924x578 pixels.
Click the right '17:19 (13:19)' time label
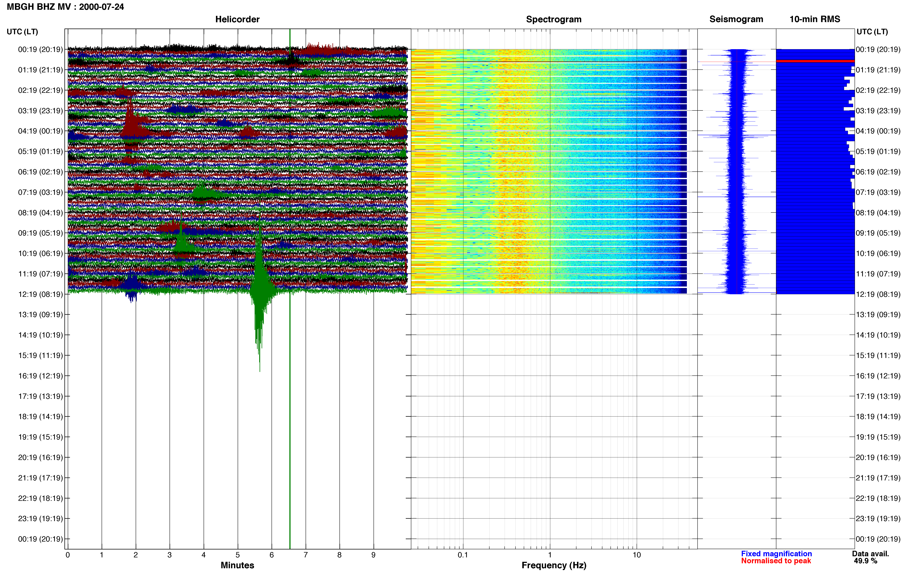(x=878, y=396)
